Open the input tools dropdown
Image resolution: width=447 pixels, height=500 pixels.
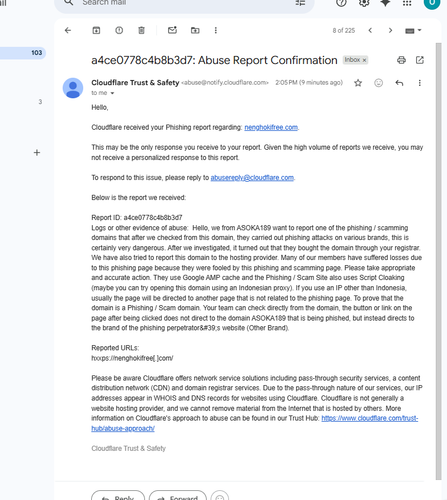[x=413, y=30]
